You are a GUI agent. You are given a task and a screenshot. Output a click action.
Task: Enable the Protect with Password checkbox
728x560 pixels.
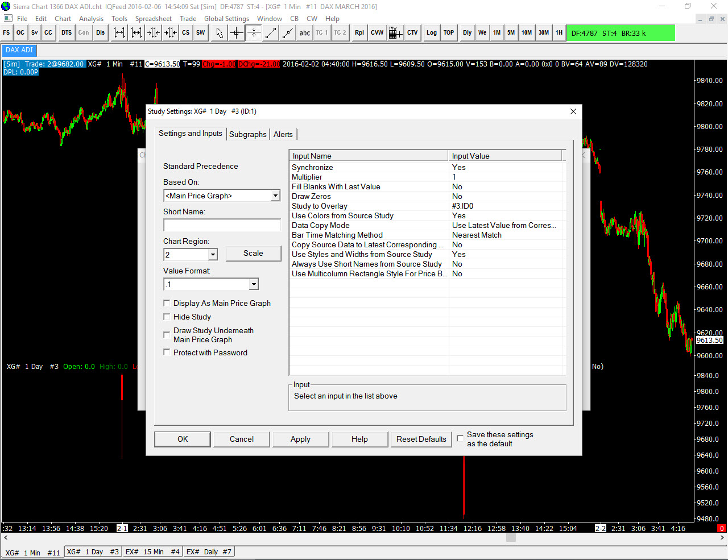tap(167, 352)
